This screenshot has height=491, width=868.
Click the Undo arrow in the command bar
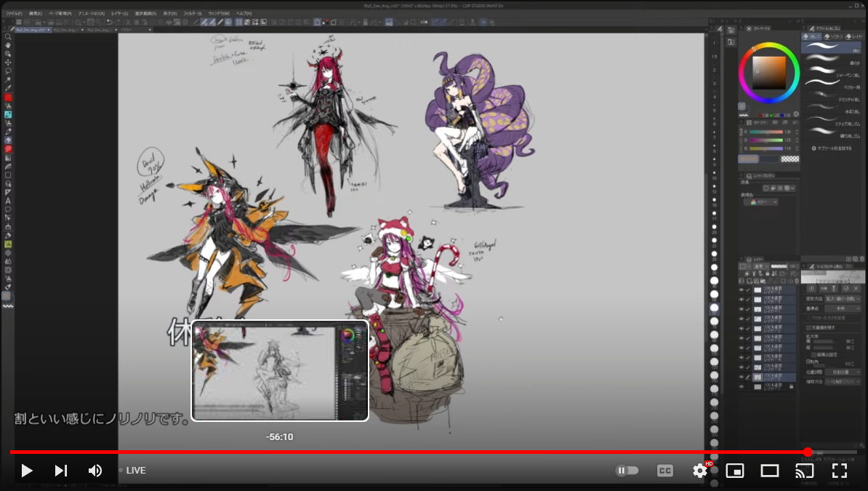109,22
